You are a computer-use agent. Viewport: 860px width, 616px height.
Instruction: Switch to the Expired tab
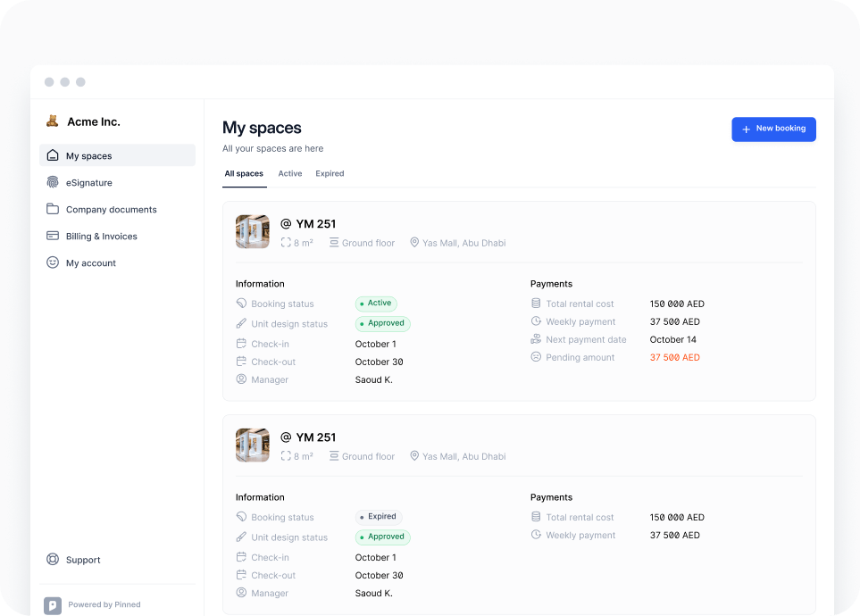pyautogui.click(x=330, y=173)
